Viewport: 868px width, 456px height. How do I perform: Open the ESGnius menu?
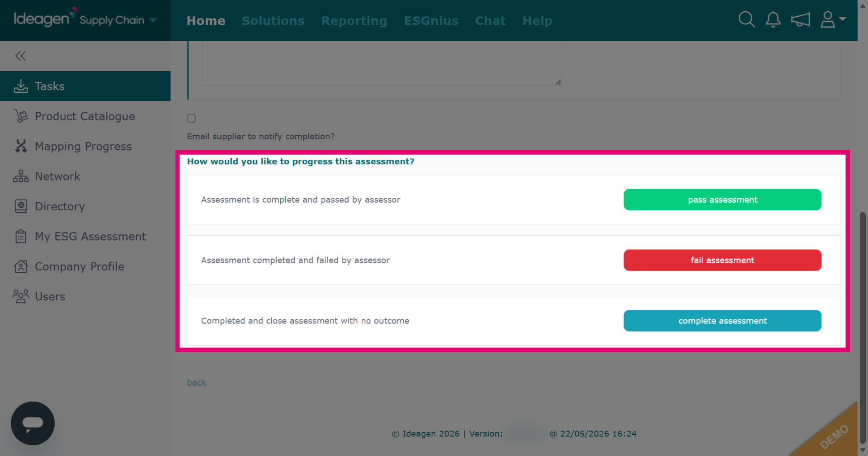pos(431,21)
